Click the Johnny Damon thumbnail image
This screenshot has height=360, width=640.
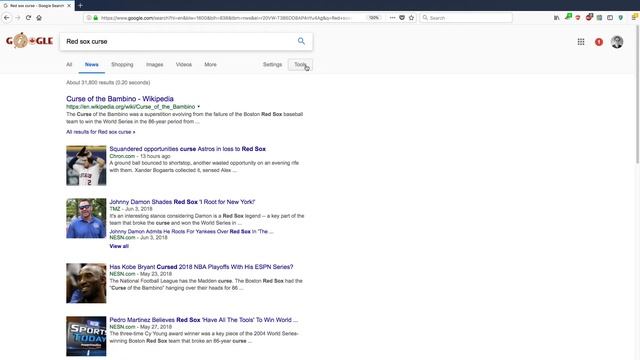coord(86,218)
